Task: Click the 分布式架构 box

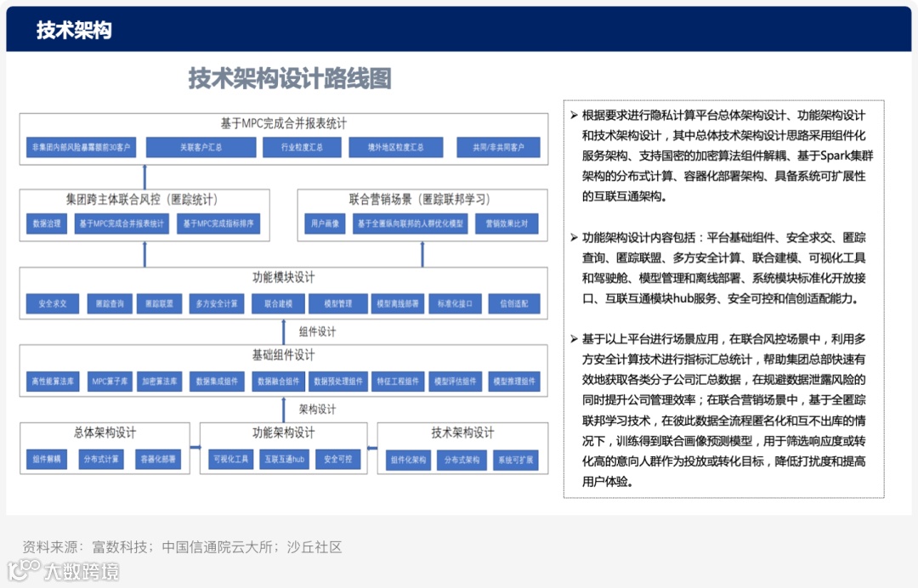Action: [462, 460]
